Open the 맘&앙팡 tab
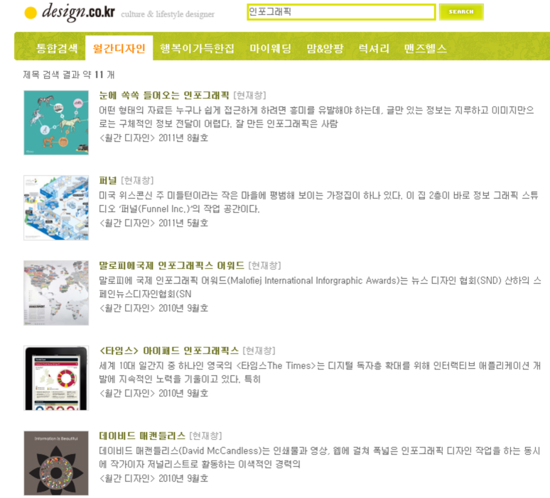Screen dimensions: 550x498 point(325,48)
